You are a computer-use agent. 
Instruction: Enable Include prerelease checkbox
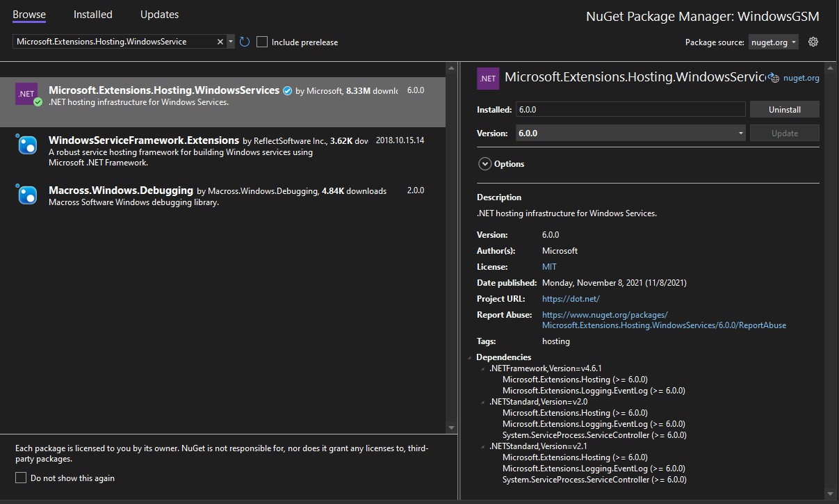[262, 42]
